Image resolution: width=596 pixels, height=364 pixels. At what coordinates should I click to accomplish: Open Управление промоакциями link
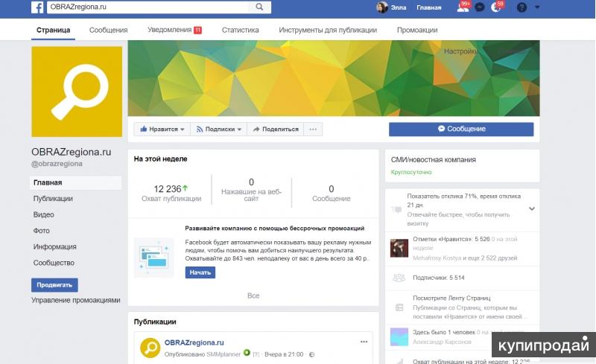pyautogui.click(x=76, y=300)
